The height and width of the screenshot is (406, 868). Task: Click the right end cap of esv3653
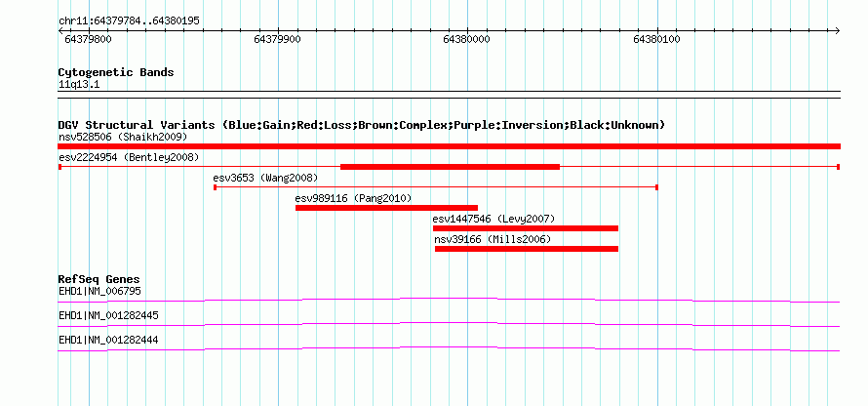(x=656, y=187)
